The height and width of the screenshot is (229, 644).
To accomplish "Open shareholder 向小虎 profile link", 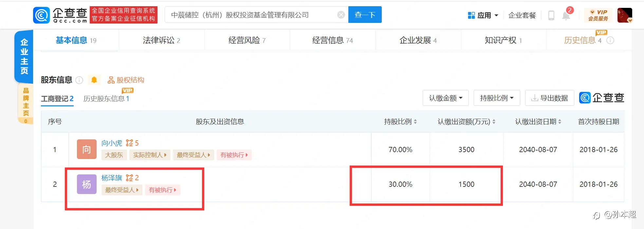I will click(x=112, y=143).
